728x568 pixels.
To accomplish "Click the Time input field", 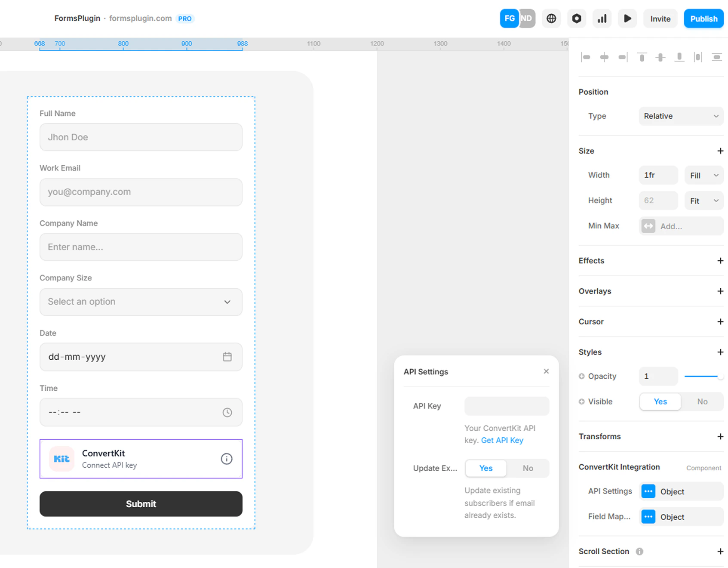I will pos(141,412).
